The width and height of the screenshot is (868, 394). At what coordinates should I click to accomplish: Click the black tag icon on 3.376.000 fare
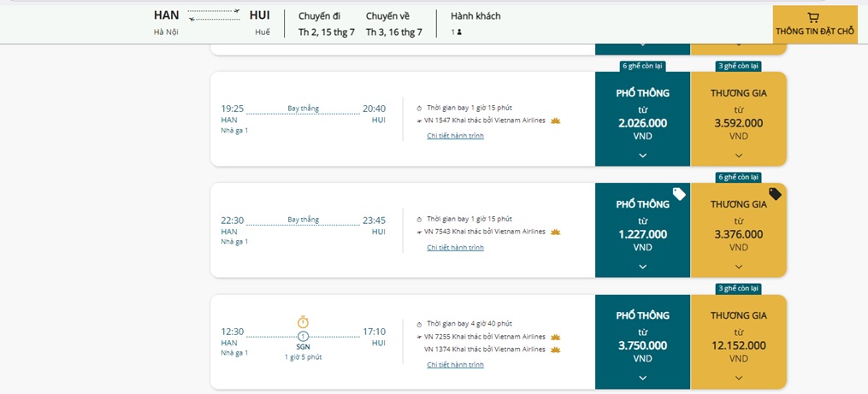point(775,194)
